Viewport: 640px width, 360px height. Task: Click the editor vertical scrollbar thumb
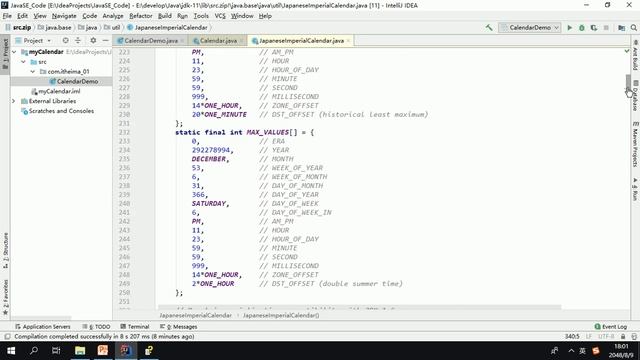628,82
